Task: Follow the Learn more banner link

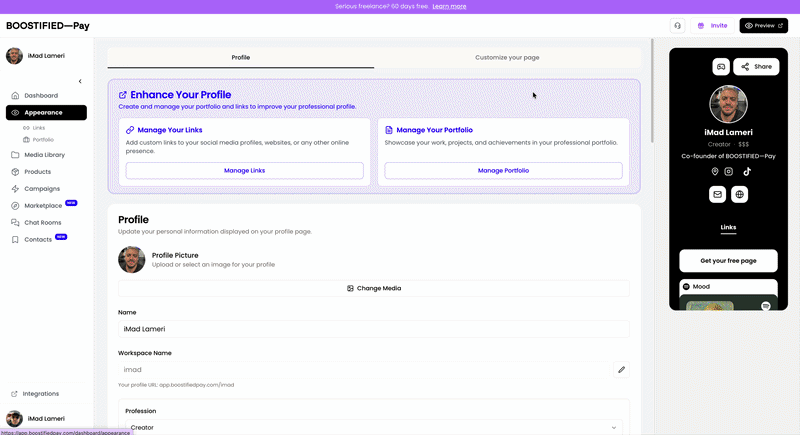Action: click(449, 7)
